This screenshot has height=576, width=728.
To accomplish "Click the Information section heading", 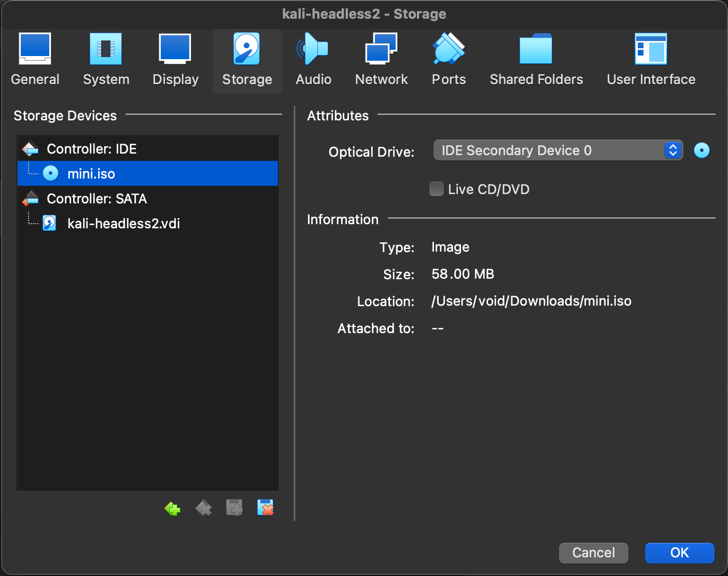I will 343,220.
